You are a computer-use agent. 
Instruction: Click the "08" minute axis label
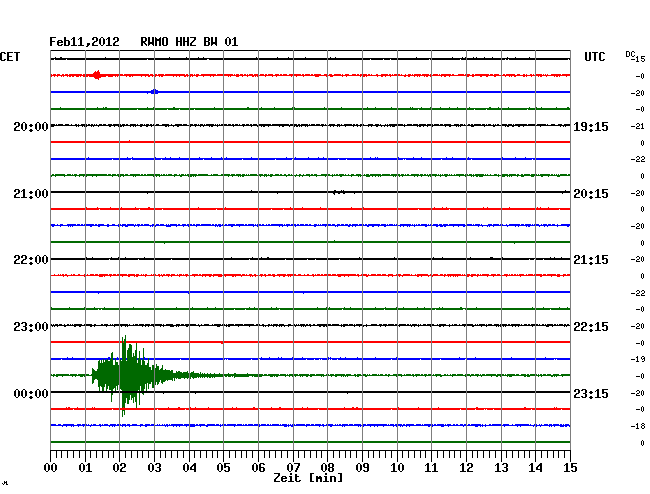(327, 467)
